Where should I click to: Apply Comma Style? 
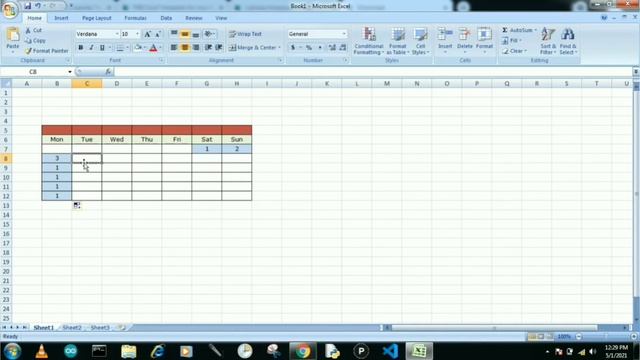coord(320,48)
